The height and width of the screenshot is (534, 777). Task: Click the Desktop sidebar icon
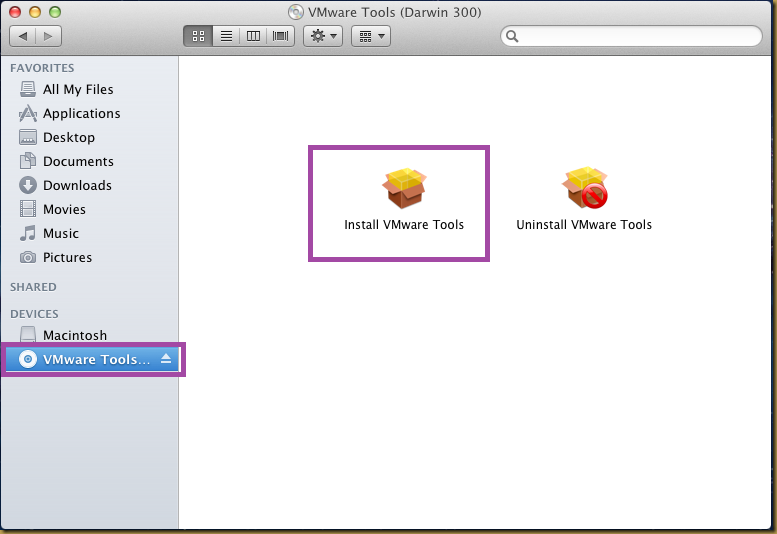click(28, 137)
